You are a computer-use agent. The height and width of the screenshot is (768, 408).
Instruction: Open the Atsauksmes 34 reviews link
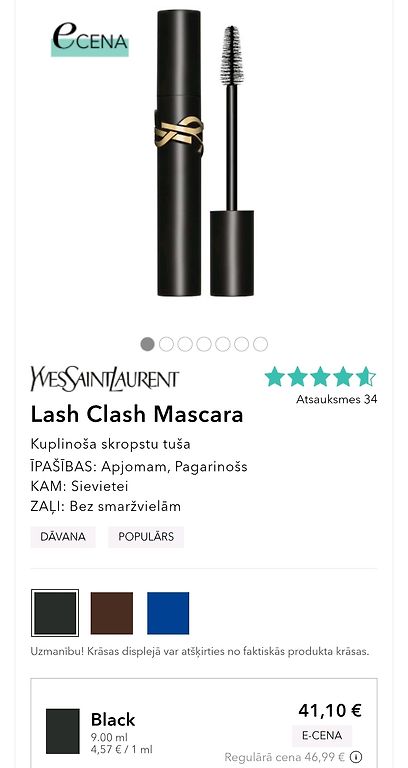pyautogui.click(x=337, y=399)
